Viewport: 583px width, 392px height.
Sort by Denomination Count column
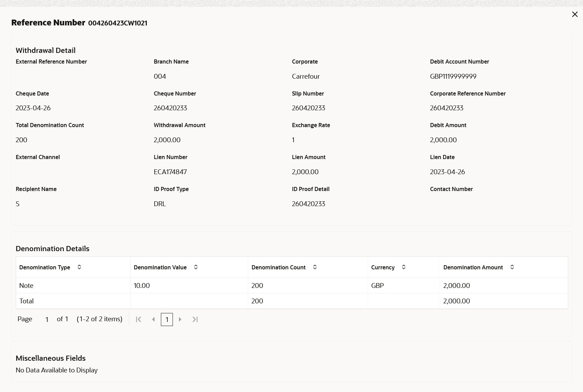(315, 267)
